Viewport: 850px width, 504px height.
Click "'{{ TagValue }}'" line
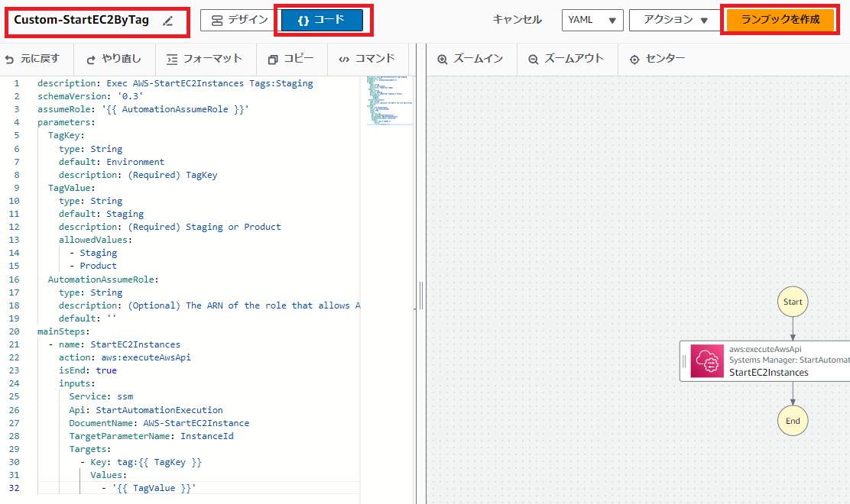(148, 488)
